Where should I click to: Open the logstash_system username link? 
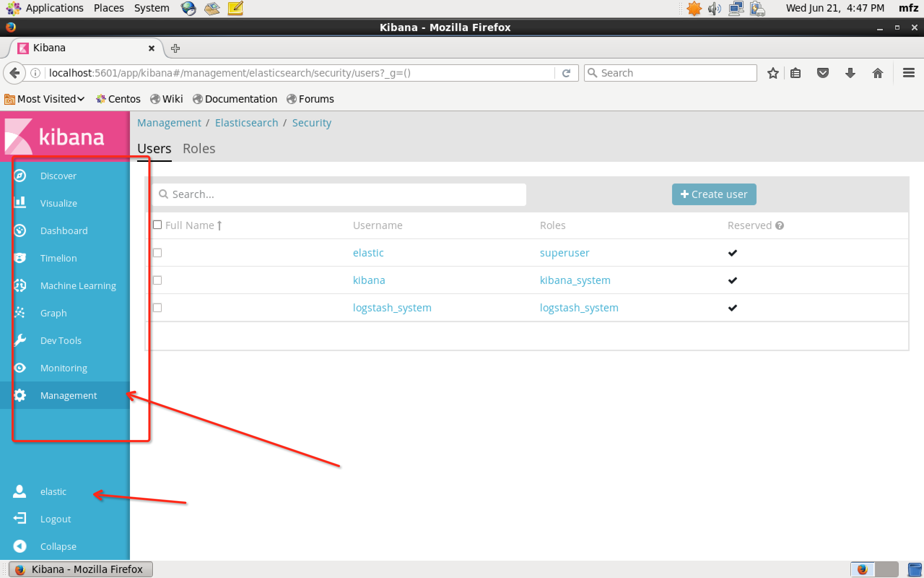point(392,308)
